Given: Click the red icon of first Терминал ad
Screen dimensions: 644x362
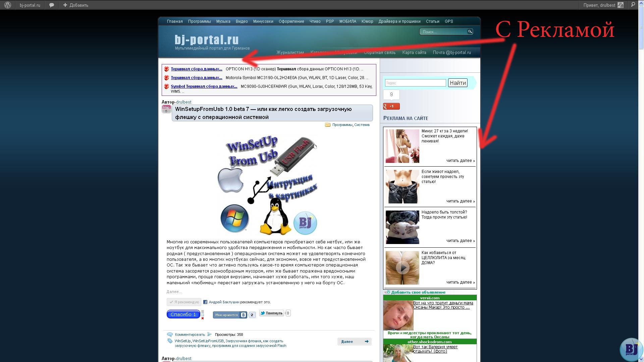Looking at the screenshot, I should [166, 69].
